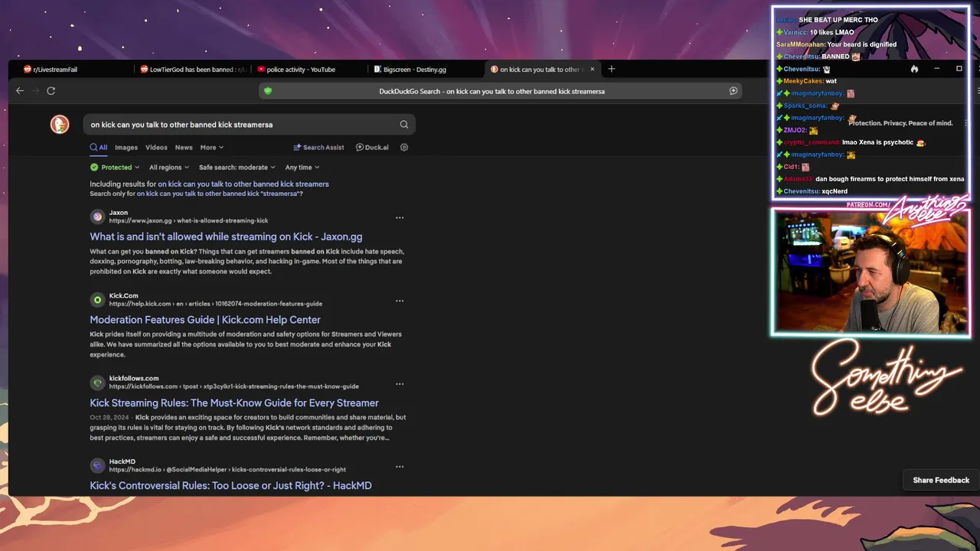The height and width of the screenshot is (551, 980).
Task: Select the Images search category
Action: (126, 148)
